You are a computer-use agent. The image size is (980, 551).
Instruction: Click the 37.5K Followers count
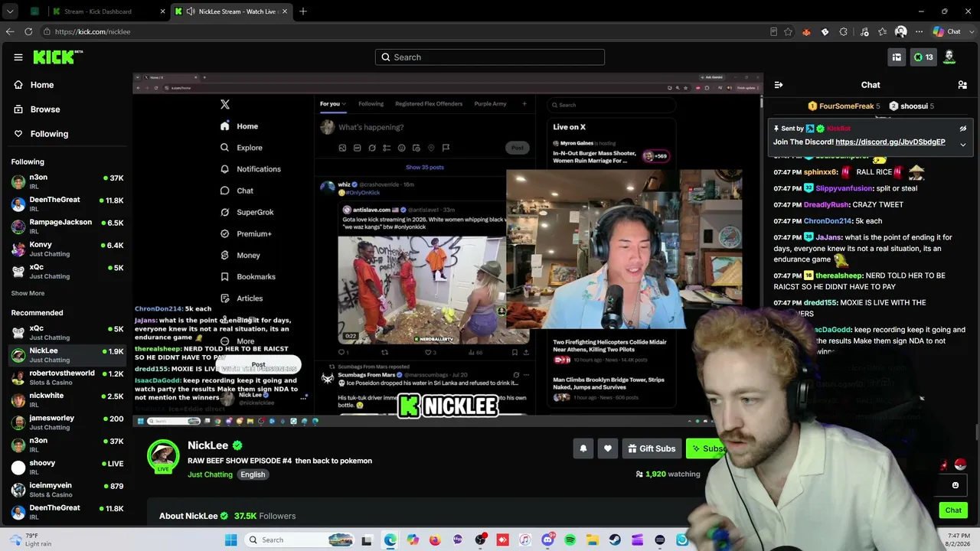tap(265, 517)
